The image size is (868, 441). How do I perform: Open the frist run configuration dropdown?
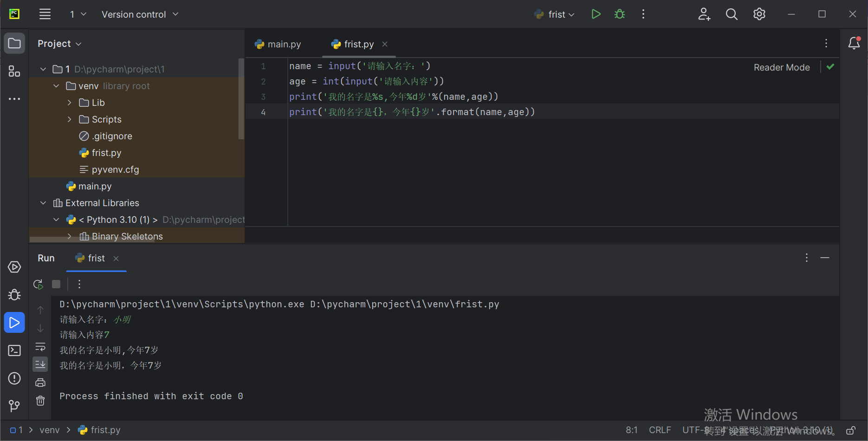[555, 14]
